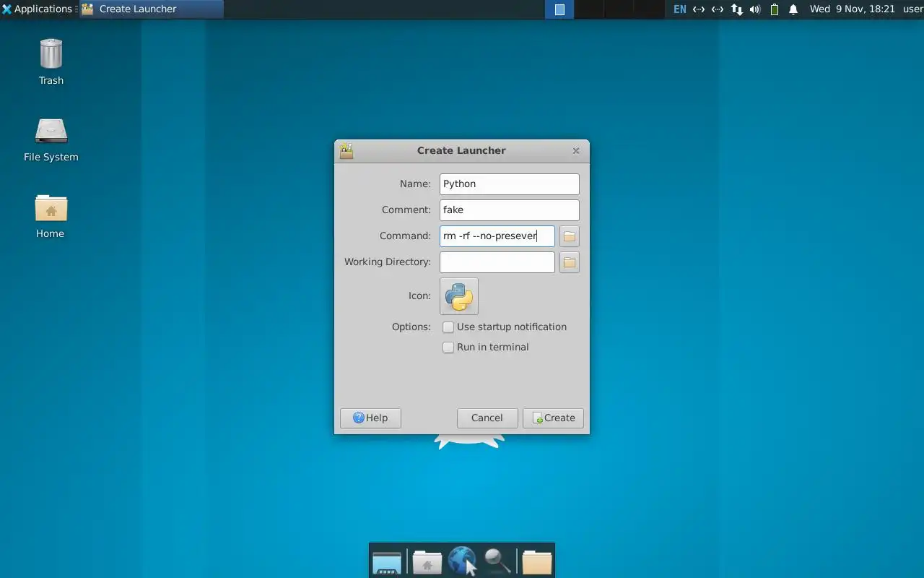Click the Help button
Image resolution: width=924 pixels, height=578 pixels.
coord(370,418)
